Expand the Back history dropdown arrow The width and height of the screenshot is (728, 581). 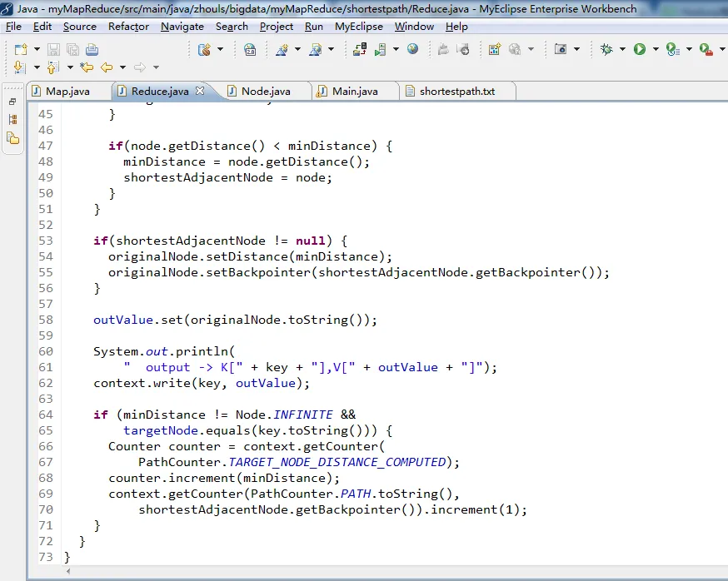(122, 67)
